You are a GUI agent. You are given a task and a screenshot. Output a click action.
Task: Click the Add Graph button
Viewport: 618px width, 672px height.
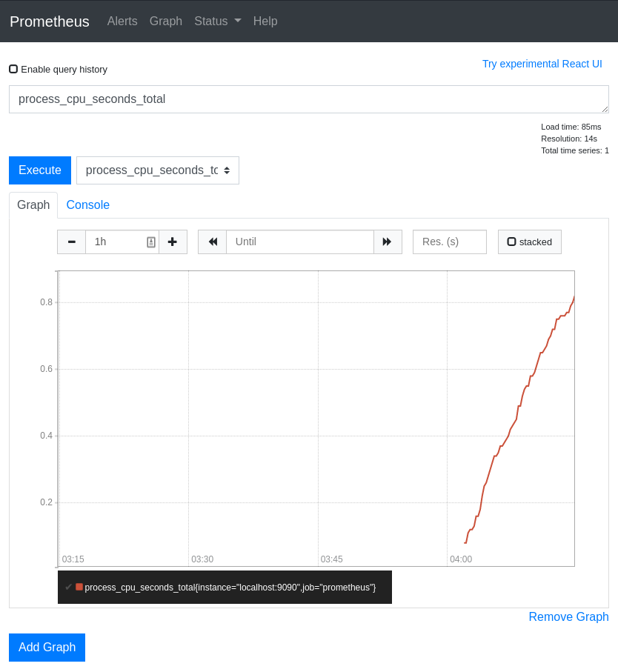click(47, 647)
